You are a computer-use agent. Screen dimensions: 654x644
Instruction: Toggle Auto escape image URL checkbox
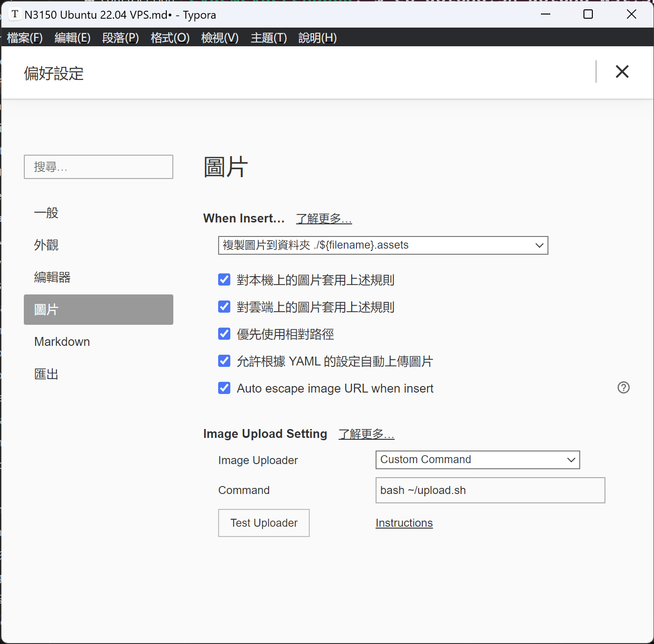click(224, 388)
